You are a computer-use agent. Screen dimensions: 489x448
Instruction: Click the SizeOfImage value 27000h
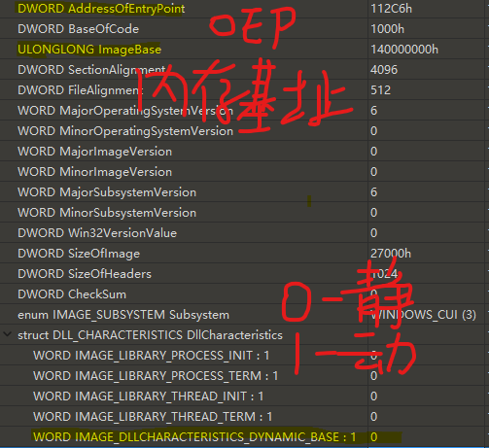pyautogui.click(x=391, y=254)
